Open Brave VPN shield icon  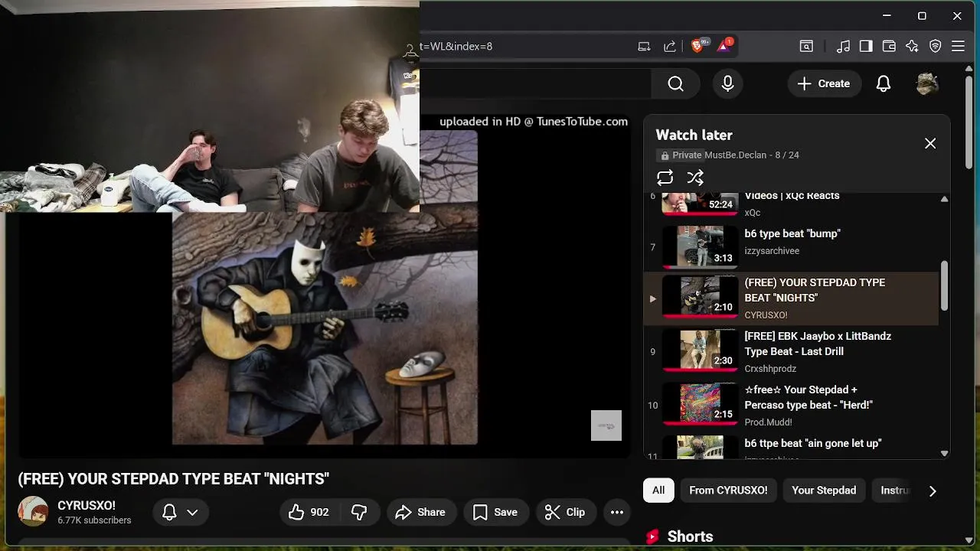pos(935,46)
